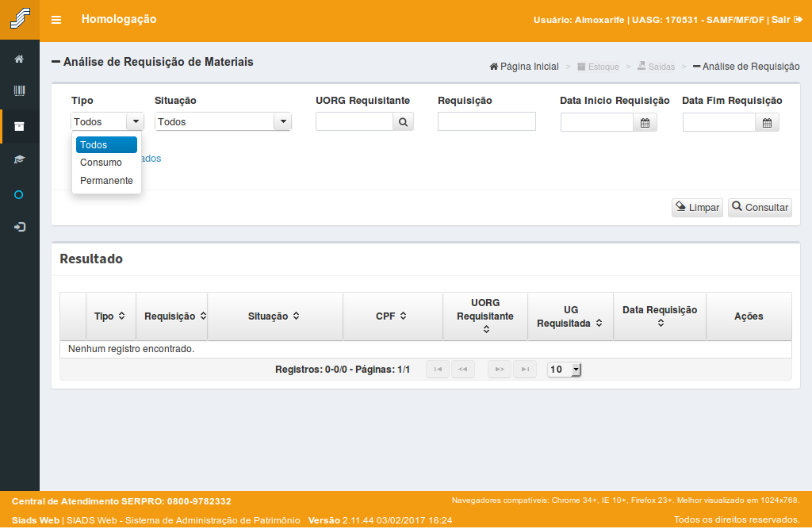Image resolution: width=812 pixels, height=529 pixels.
Task: Sort by Data Requisição column arrows
Action: tap(661, 323)
